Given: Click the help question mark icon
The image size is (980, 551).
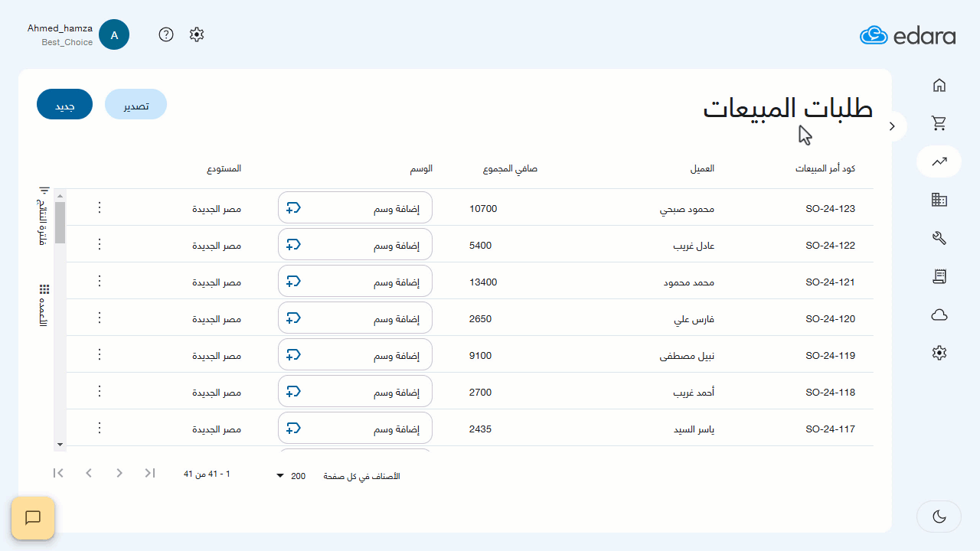Looking at the screenshot, I should point(166,34).
